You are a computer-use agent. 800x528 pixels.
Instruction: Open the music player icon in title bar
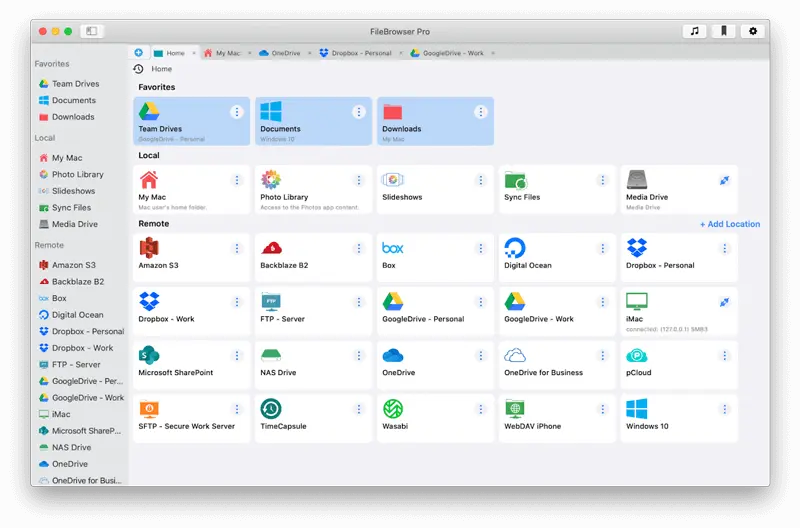click(x=694, y=31)
